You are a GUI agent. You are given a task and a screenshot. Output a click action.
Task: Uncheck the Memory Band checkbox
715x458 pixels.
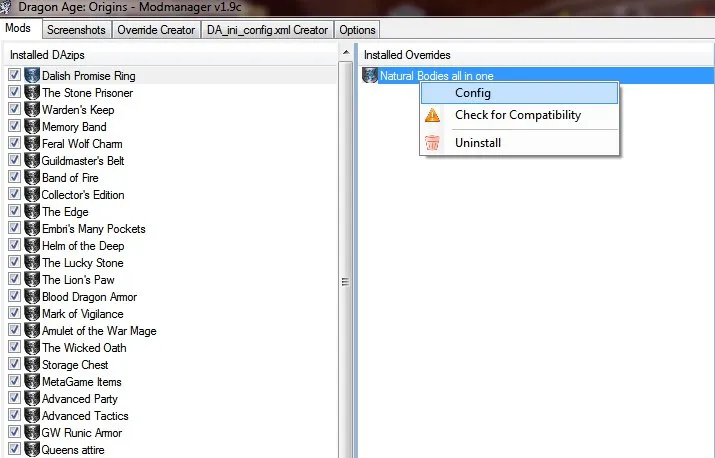14,126
